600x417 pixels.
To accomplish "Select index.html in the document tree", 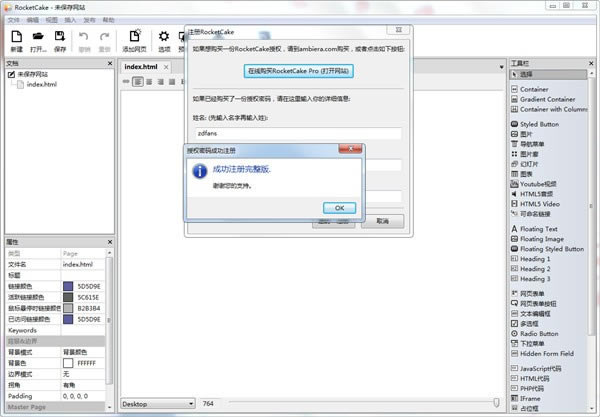I will pos(41,85).
